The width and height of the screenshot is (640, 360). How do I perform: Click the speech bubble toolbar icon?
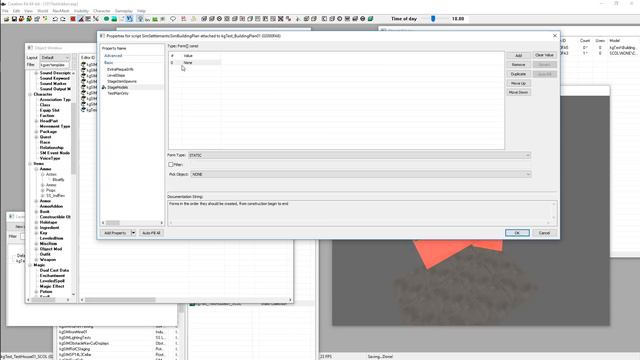(173, 19)
